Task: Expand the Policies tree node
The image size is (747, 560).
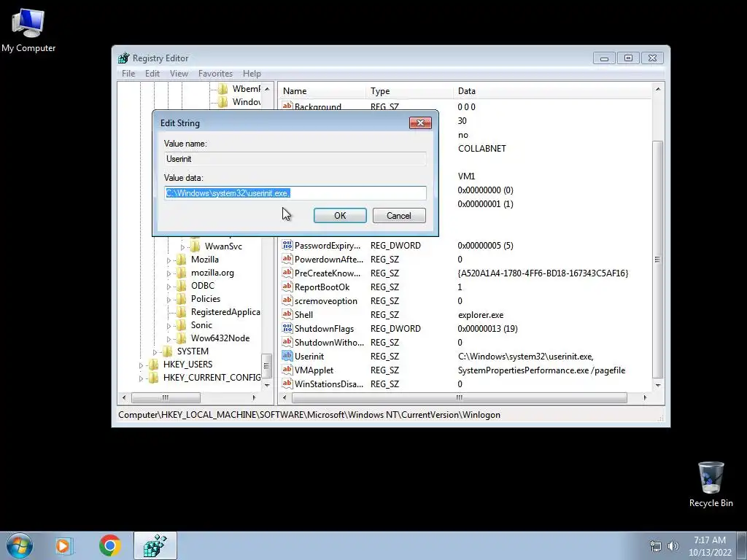Action: click(169, 300)
